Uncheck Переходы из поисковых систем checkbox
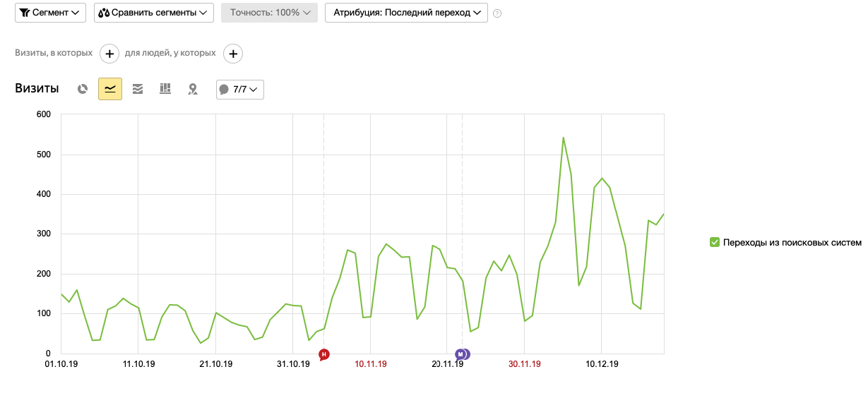This screenshot has height=410, width=868. [x=715, y=242]
